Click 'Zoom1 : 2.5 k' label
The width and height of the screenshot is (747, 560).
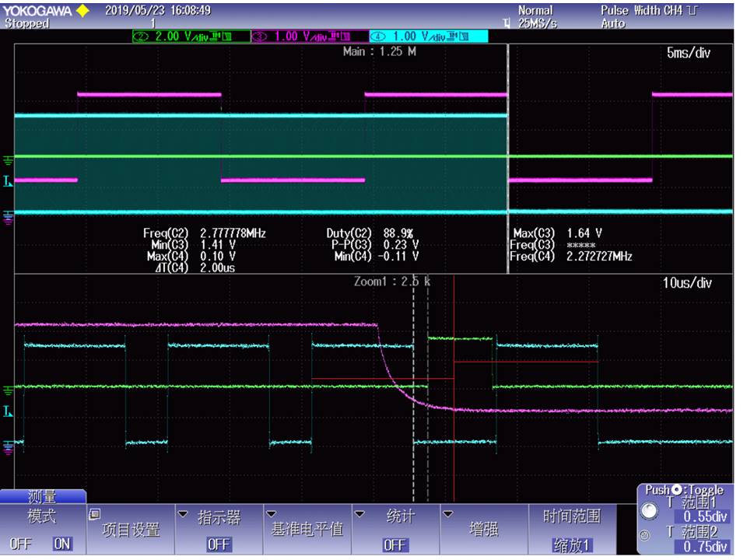click(391, 282)
